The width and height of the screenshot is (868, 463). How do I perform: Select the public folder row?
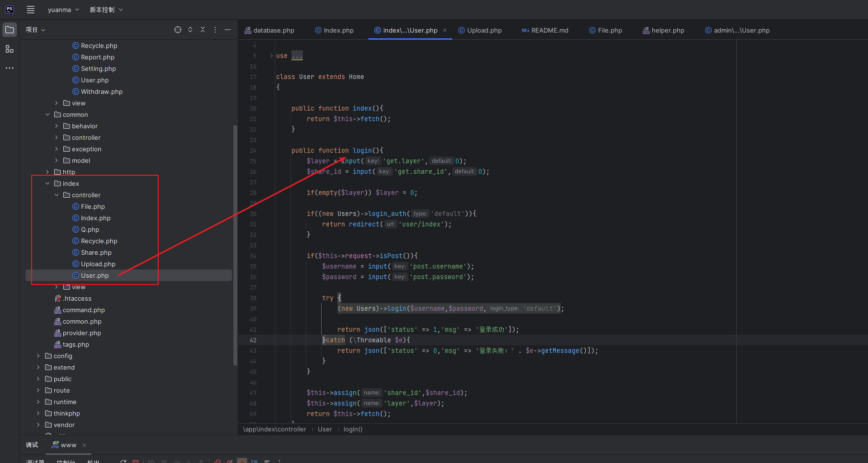point(128,379)
